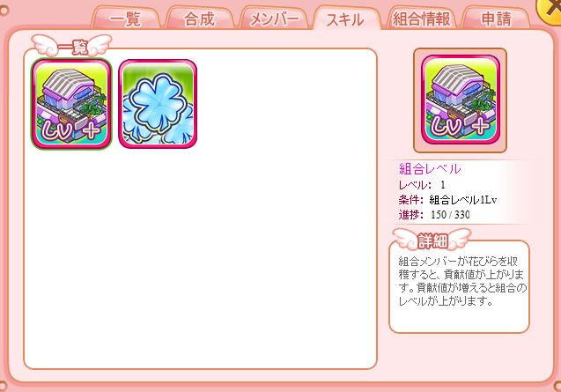561x392 pixels.
Task: Click the 組合レベル skill title
Action: [430, 168]
